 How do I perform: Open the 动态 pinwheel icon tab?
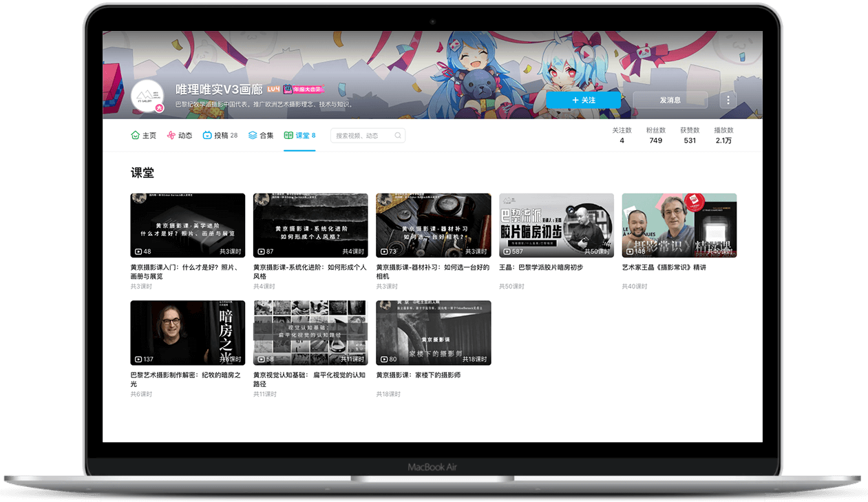point(171,136)
